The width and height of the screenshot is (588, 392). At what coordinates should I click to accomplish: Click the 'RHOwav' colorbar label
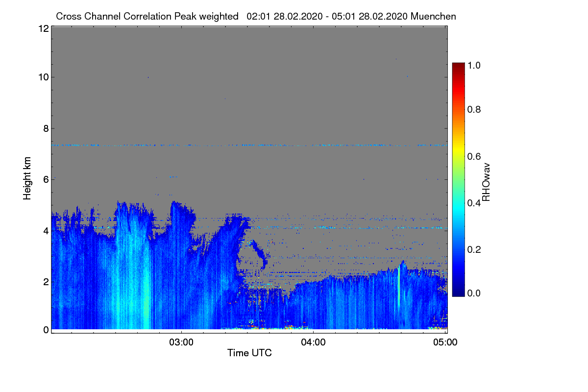486,182
